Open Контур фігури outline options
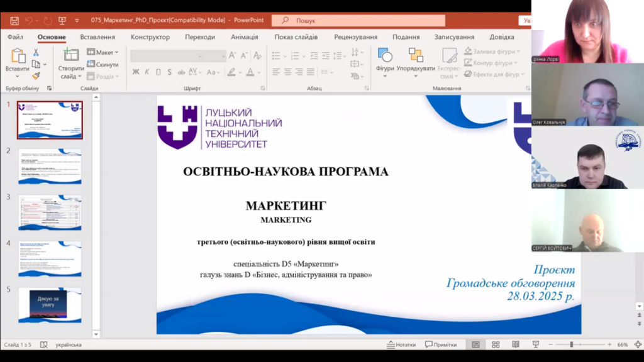The image size is (644, 362). [491, 63]
